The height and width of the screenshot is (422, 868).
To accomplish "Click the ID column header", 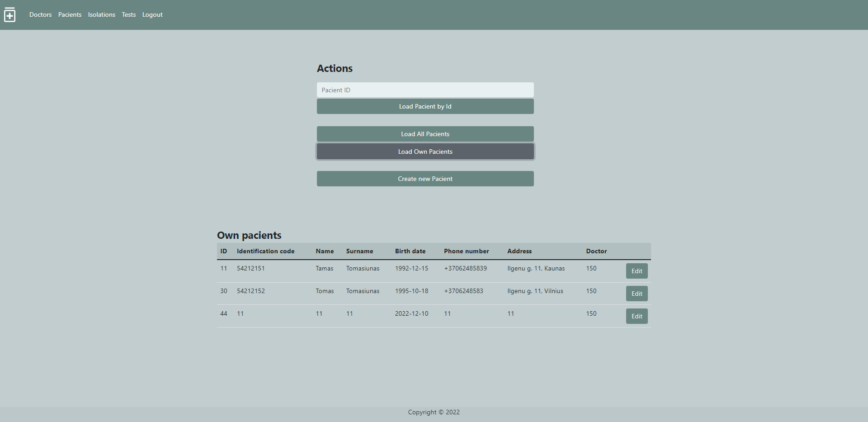I will [x=224, y=251].
